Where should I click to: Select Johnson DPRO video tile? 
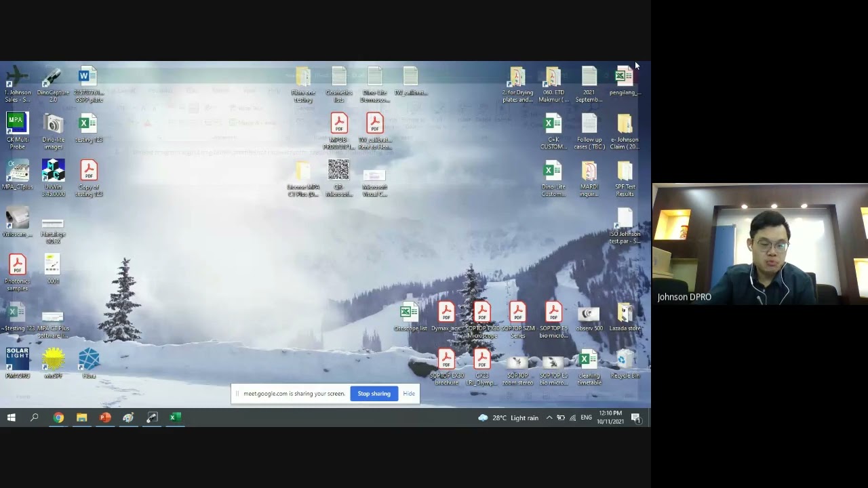point(760,243)
